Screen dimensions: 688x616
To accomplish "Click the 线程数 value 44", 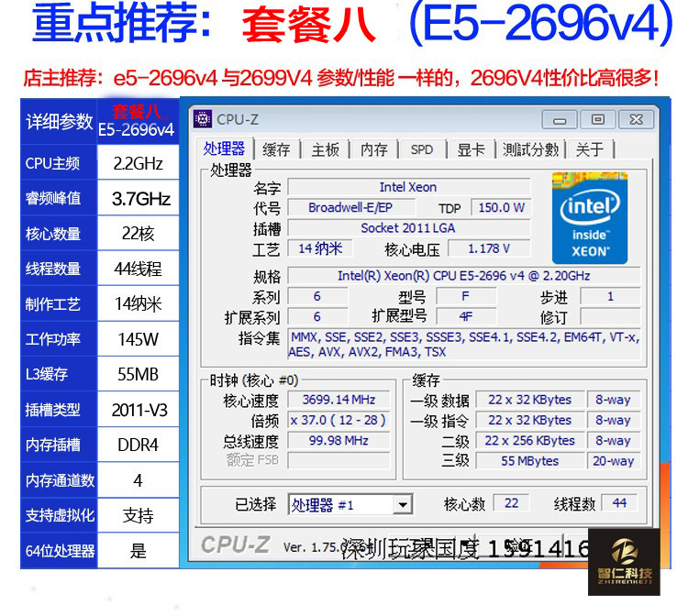I will 619,503.
